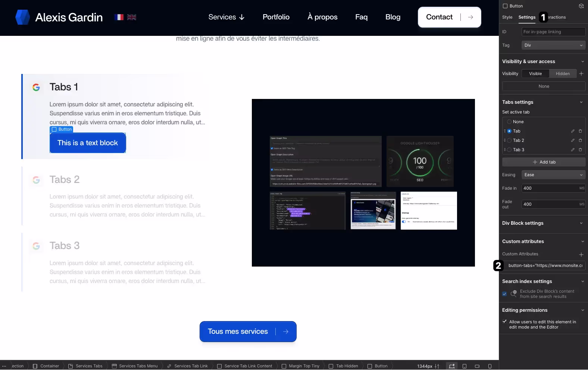Image resolution: width=588 pixels, height=370 pixels.
Task: Select the base desktop breakpoint icon
Action: pyautogui.click(x=452, y=366)
